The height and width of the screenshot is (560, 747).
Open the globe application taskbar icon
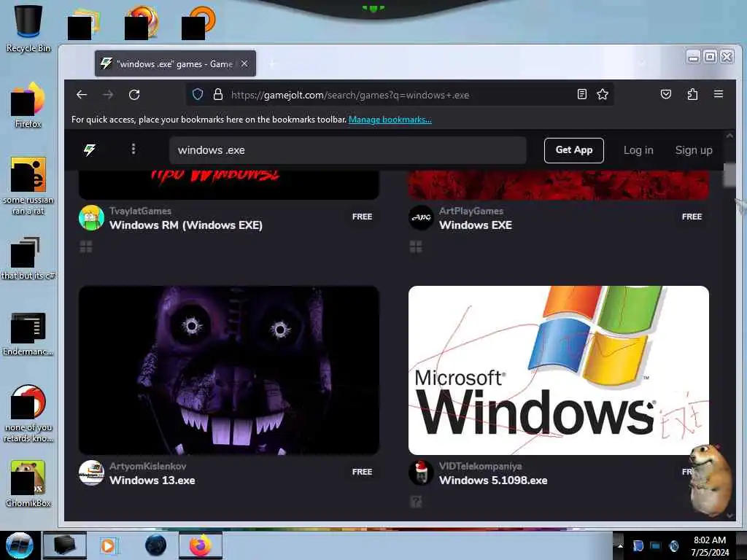[156, 545]
